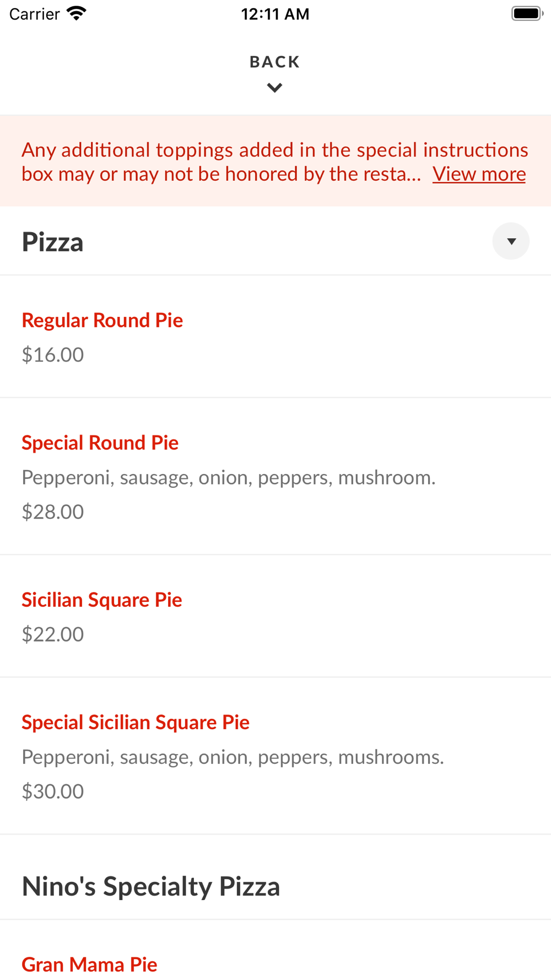Open Special Sicilian Square Pie
Screen dimensions: 551x980
pos(135,722)
